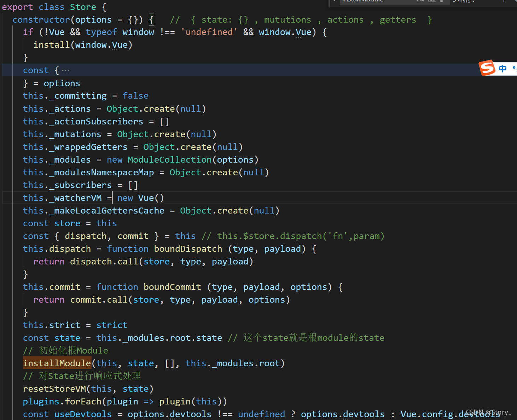Click the "'undefined'" string literal
Image resolution: width=517 pixels, height=420 pixels.
coord(209,32)
